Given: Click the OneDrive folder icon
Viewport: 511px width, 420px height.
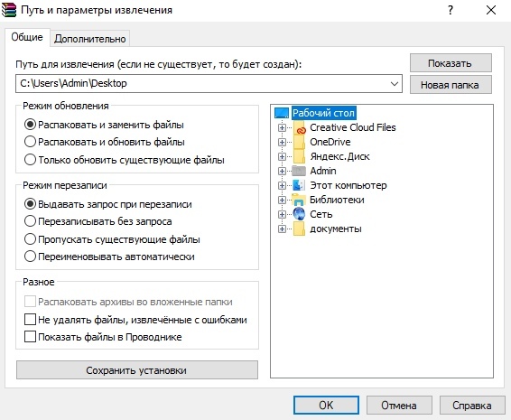Looking at the screenshot, I should pos(299,142).
